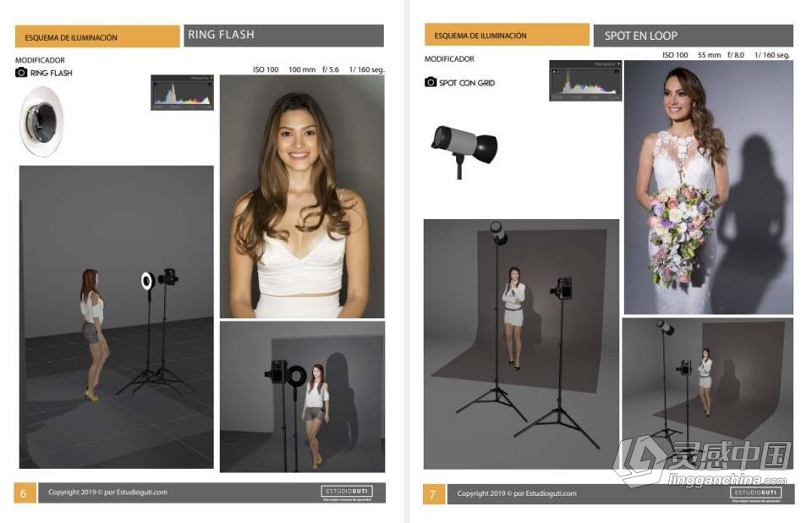Image resolution: width=812 pixels, height=523 pixels.
Task: Click the left ESQUEMA DE ILUMINACIÓN orange label
Action: coord(97,36)
